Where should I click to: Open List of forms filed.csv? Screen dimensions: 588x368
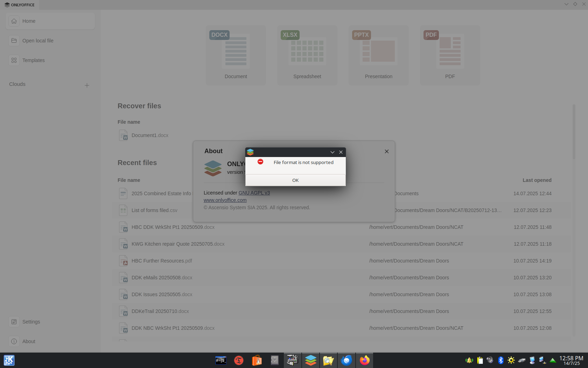click(x=154, y=210)
